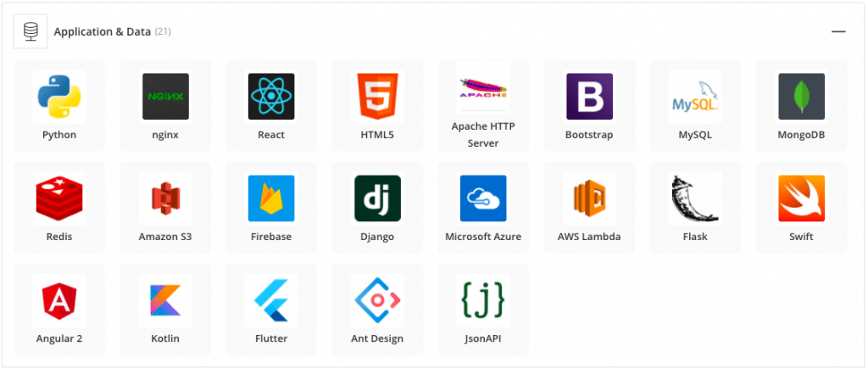Click the JsonAPI name text
Image resolution: width=868 pixels, height=369 pixels.
point(483,338)
